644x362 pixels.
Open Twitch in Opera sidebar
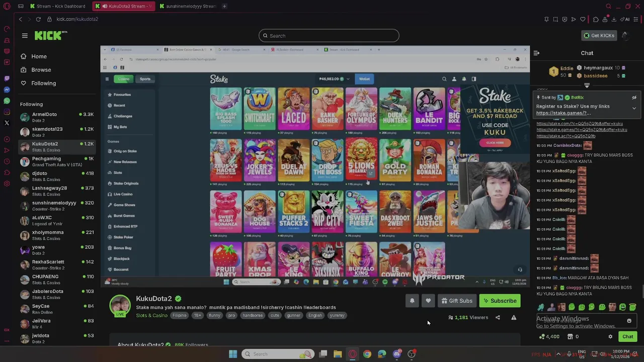pyautogui.click(x=7, y=78)
